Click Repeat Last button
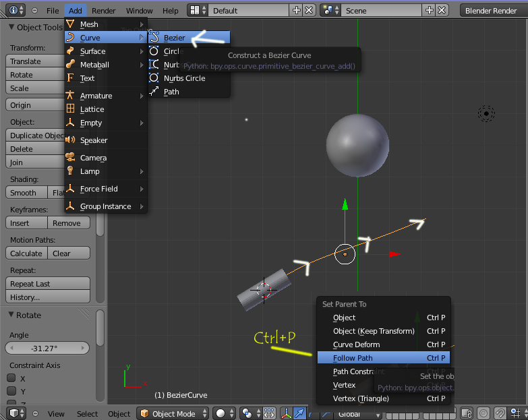Viewport: 528px width, 420px height. 48,283
